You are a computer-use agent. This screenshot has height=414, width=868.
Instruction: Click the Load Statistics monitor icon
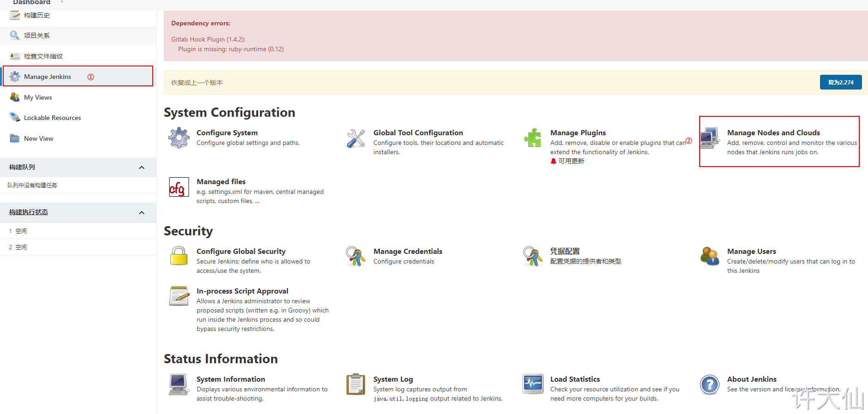tap(533, 384)
